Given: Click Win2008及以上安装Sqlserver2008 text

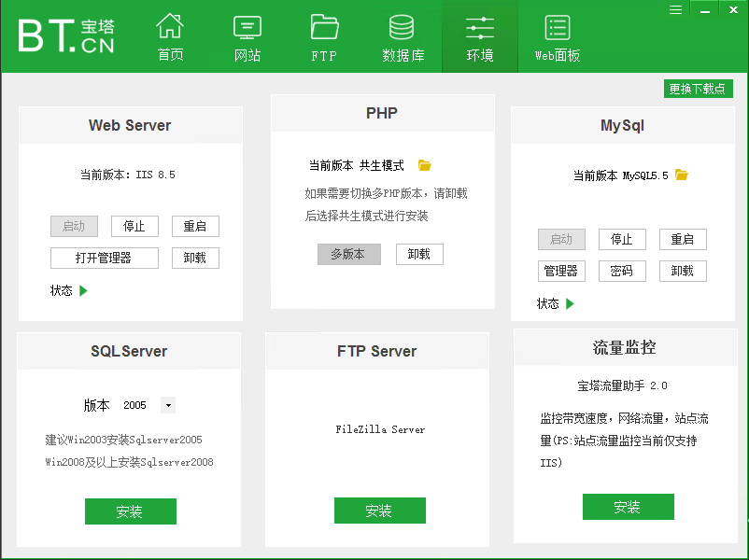Looking at the screenshot, I should [129, 462].
